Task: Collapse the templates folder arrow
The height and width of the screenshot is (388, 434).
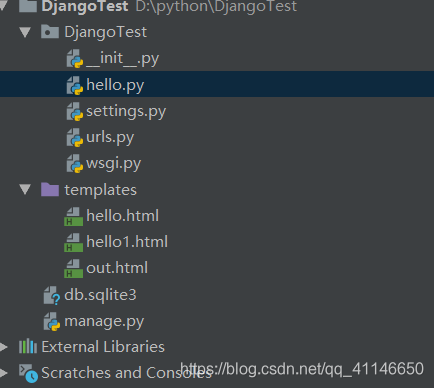Action: pyautogui.click(x=25, y=190)
